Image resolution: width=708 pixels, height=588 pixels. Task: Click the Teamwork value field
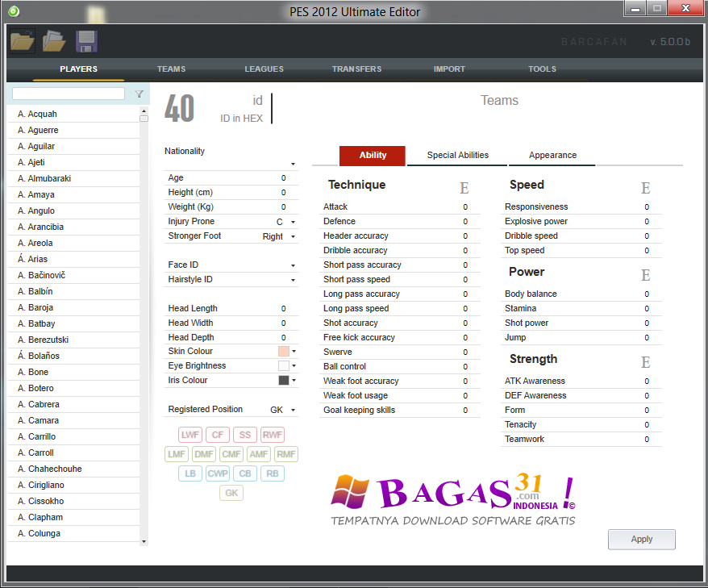coord(647,440)
